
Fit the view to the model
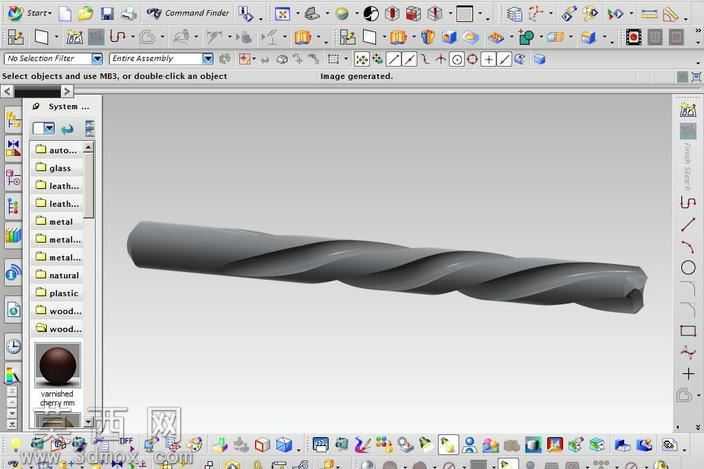pyautogui.click(x=282, y=14)
